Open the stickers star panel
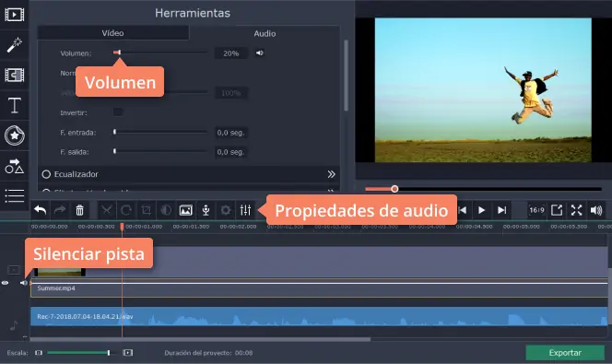Viewport: 612px width, 364px height. (x=15, y=135)
